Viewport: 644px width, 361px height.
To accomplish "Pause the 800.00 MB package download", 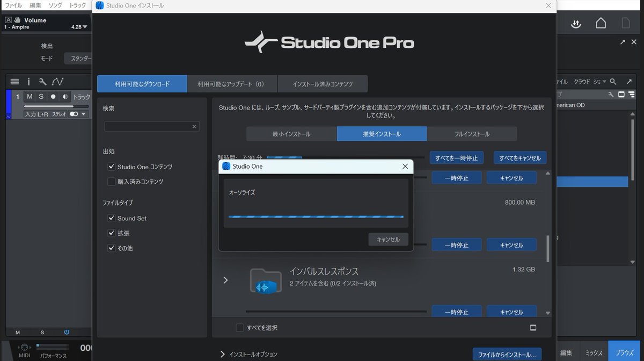I will click(x=457, y=245).
